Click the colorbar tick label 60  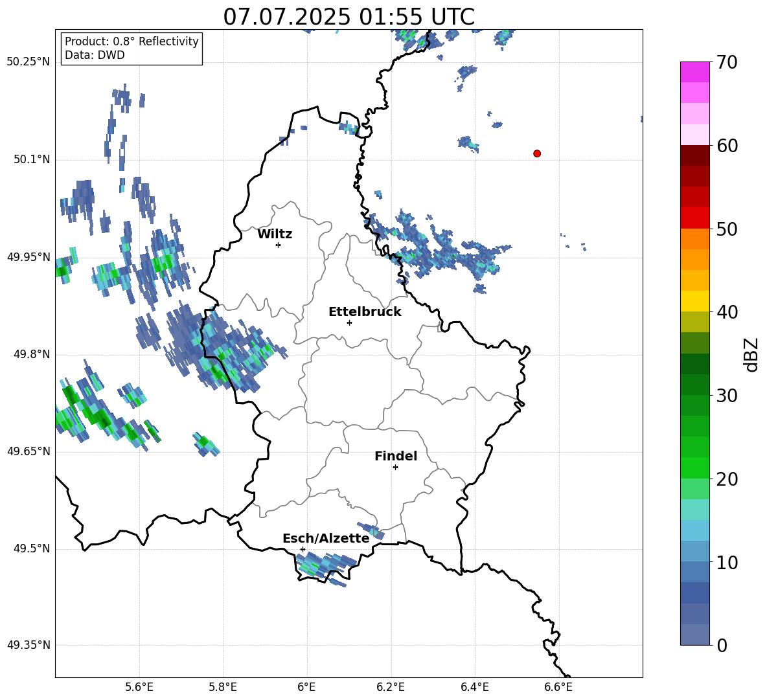727,146
